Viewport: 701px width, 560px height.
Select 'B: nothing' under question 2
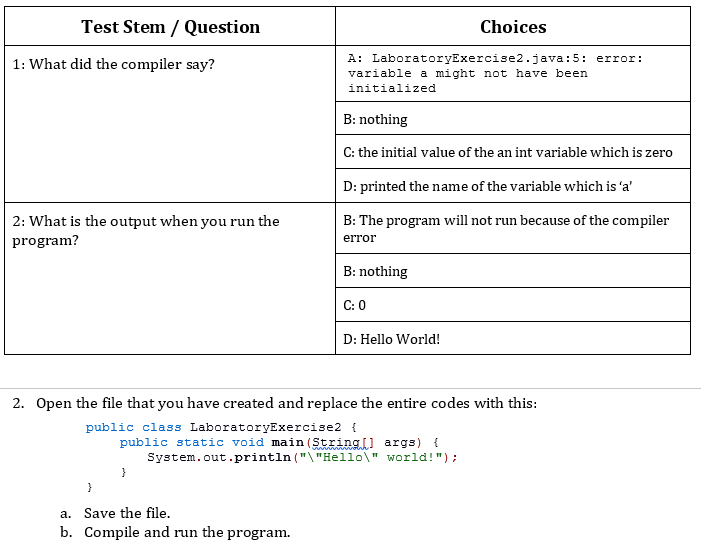tap(513, 271)
